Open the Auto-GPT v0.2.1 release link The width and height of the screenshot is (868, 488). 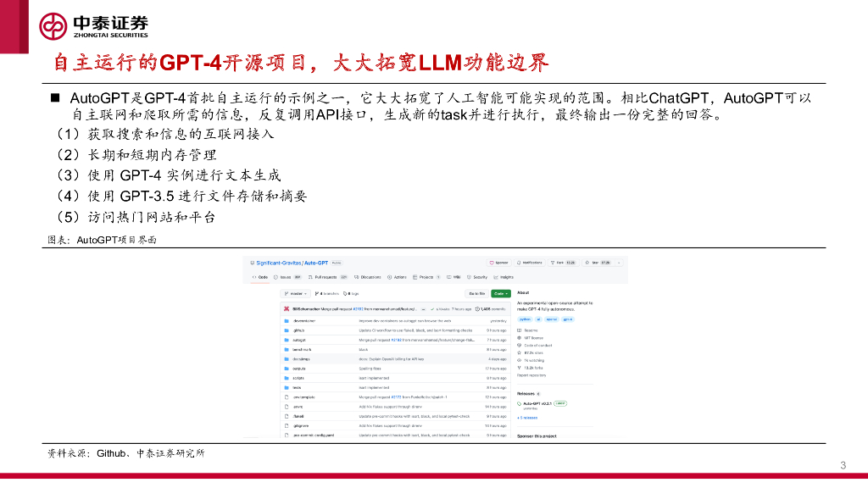tap(537, 403)
